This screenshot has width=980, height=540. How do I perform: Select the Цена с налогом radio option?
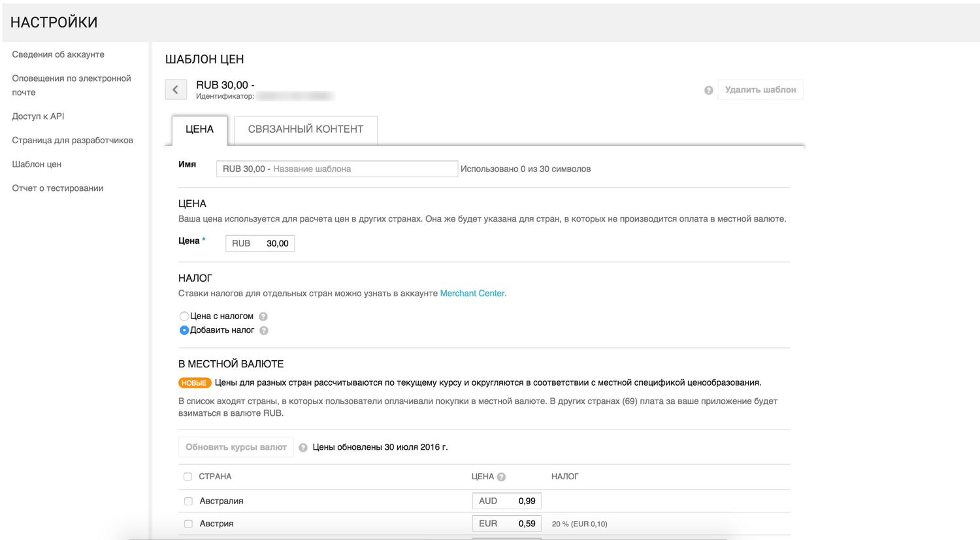pyautogui.click(x=184, y=316)
